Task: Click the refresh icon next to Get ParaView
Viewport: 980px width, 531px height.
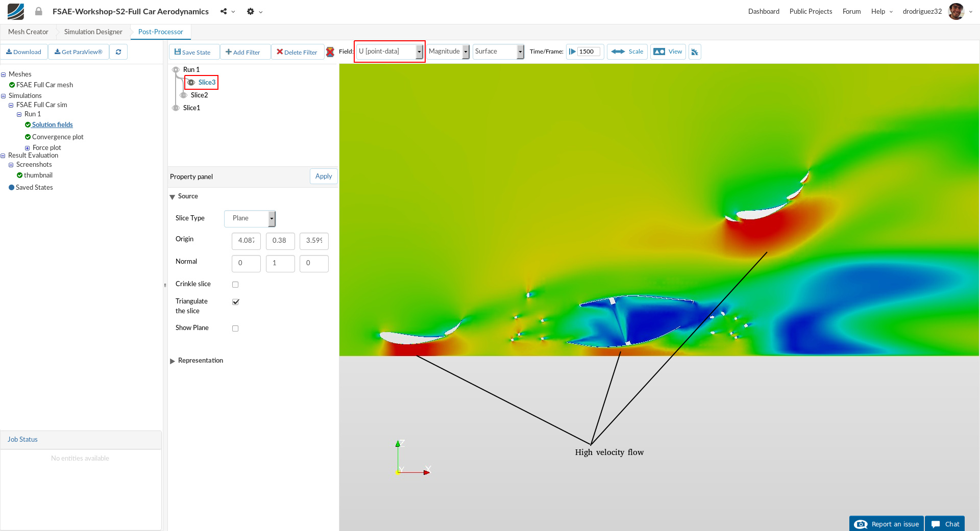Action: coord(118,52)
